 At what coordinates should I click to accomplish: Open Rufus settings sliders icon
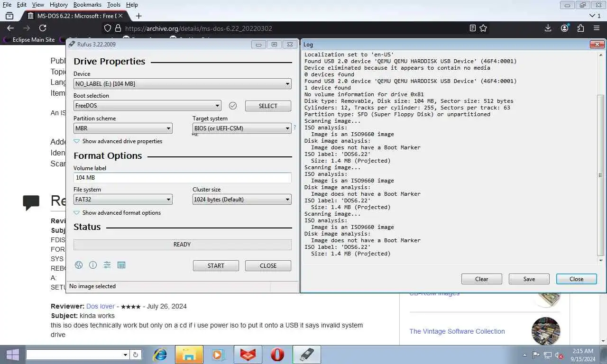pyautogui.click(x=107, y=265)
